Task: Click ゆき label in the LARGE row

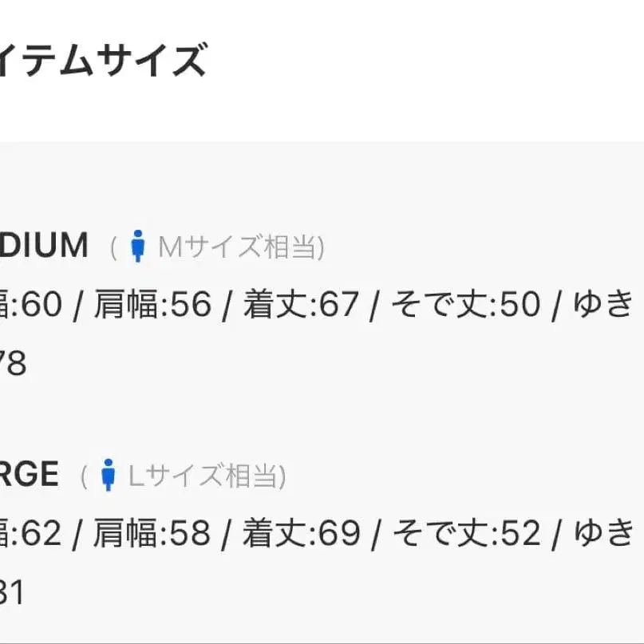Action: [x=604, y=532]
